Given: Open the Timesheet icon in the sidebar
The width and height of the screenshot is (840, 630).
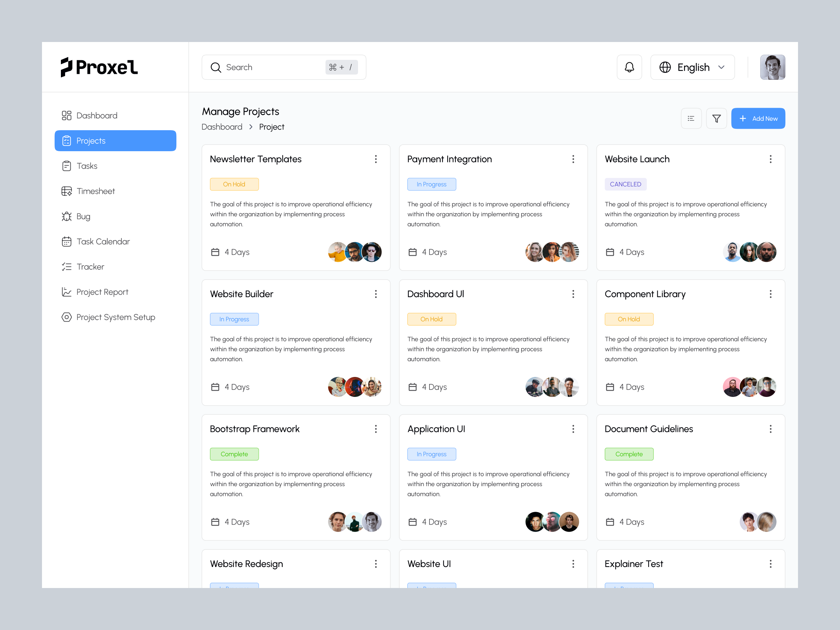Looking at the screenshot, I should coord(67,191).
